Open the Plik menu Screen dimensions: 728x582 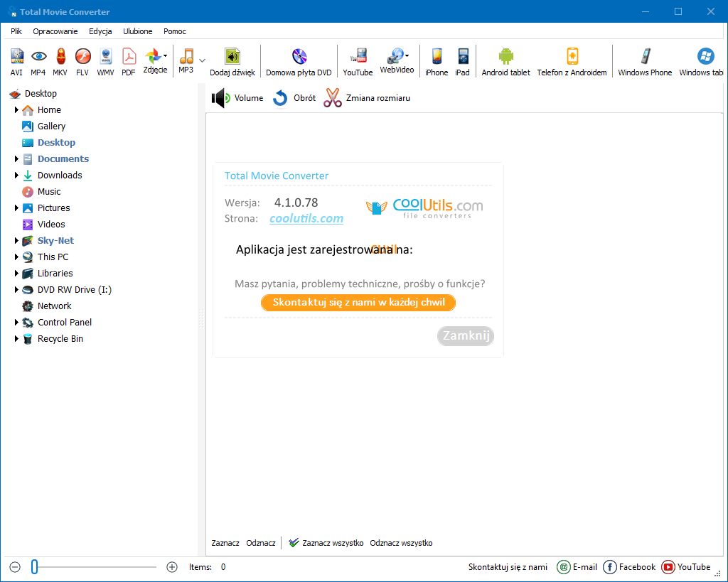coord(16,31)
